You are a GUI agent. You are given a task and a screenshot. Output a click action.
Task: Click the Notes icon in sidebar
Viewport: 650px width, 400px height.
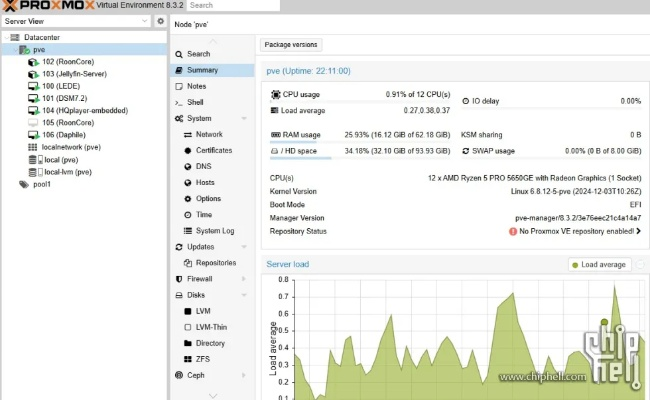[179, 86]
